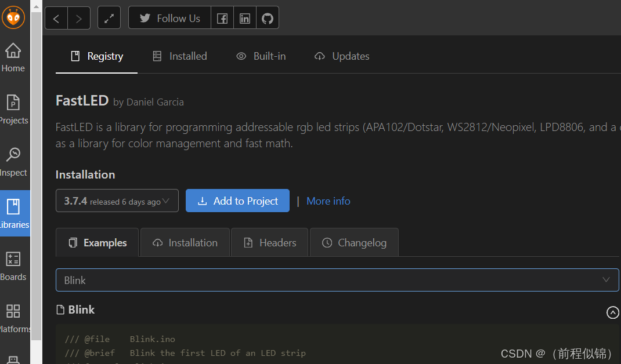Open the Boards sidebar item
The image size is (621, 364).
13,266
